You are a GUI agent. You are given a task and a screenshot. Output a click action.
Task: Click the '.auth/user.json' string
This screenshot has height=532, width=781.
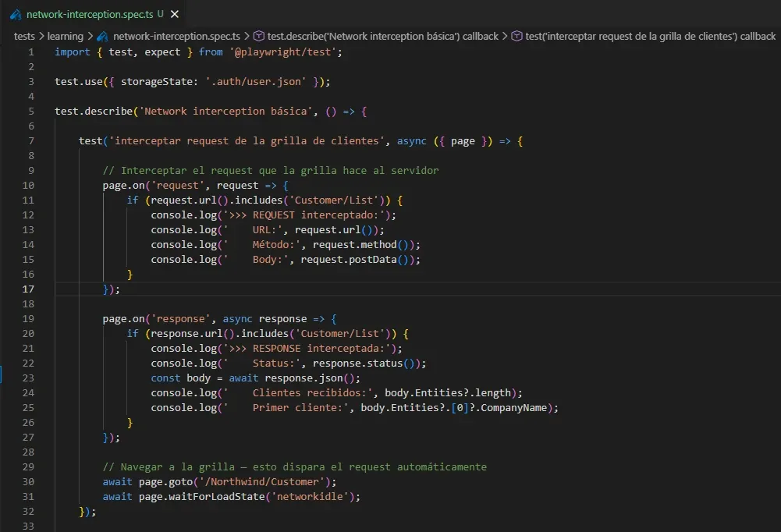tap(255, 82)
